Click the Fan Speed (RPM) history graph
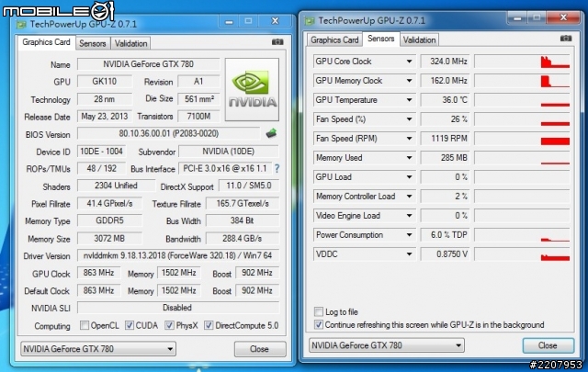588x372 pixels. point(522,139)
